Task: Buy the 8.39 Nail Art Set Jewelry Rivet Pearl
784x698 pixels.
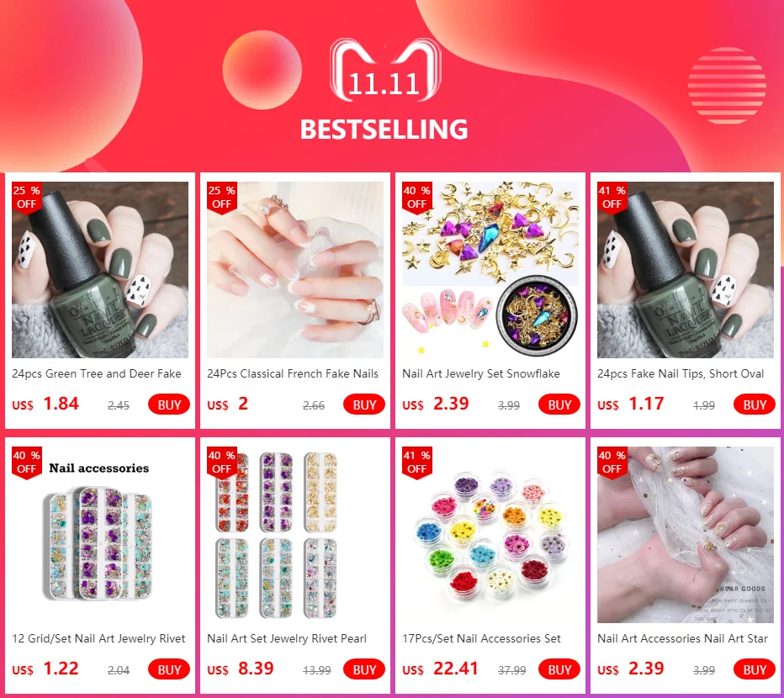Action: tap(364, 669)
